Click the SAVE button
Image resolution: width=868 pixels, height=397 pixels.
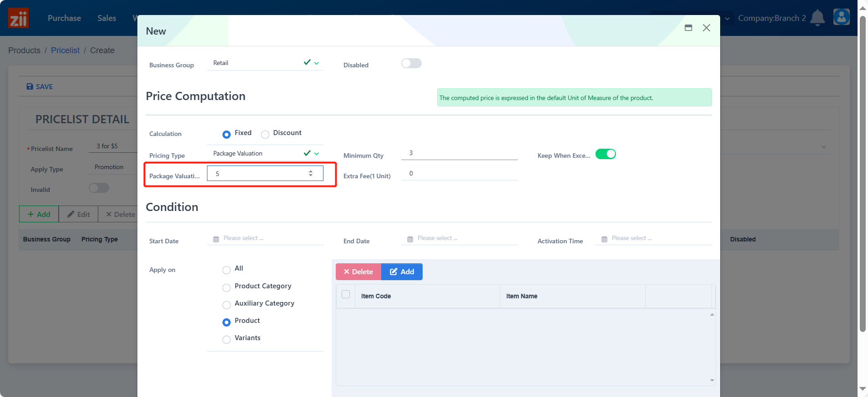pos(40,86)
